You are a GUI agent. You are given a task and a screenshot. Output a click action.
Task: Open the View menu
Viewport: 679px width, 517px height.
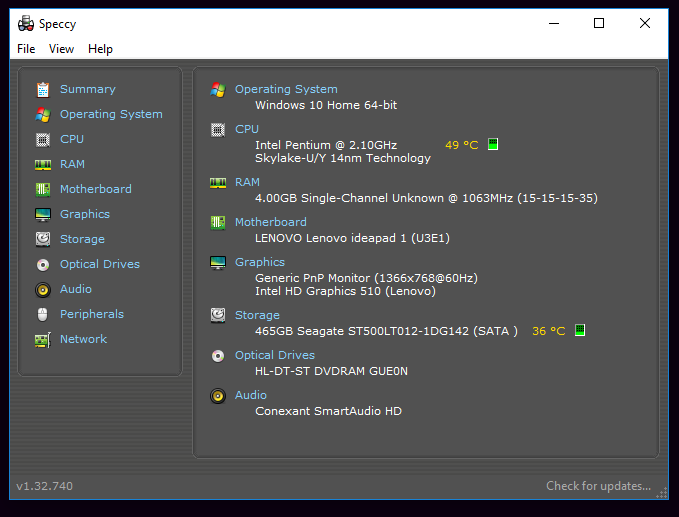pos(61,49)
